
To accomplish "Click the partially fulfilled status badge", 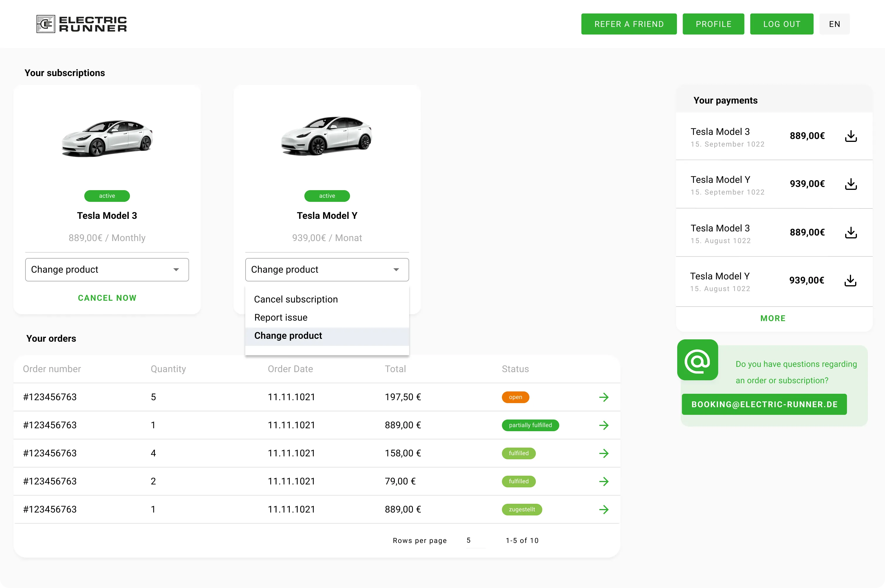I will tap(530, 425).
